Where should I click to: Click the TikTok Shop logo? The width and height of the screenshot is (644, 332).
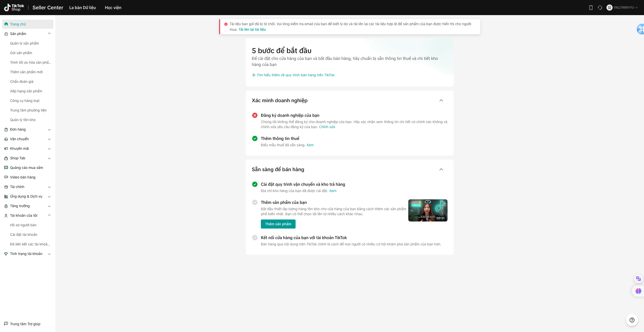coord(14,8)
